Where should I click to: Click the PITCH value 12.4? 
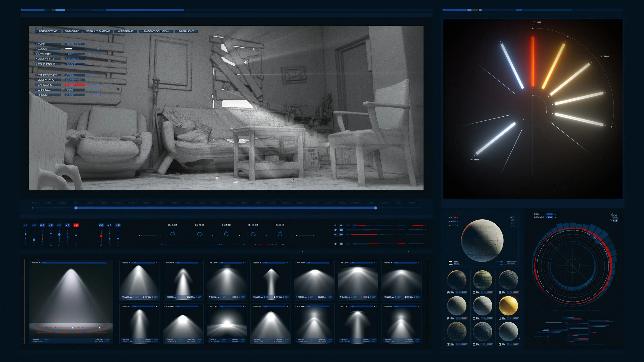(x=550, y=214)
